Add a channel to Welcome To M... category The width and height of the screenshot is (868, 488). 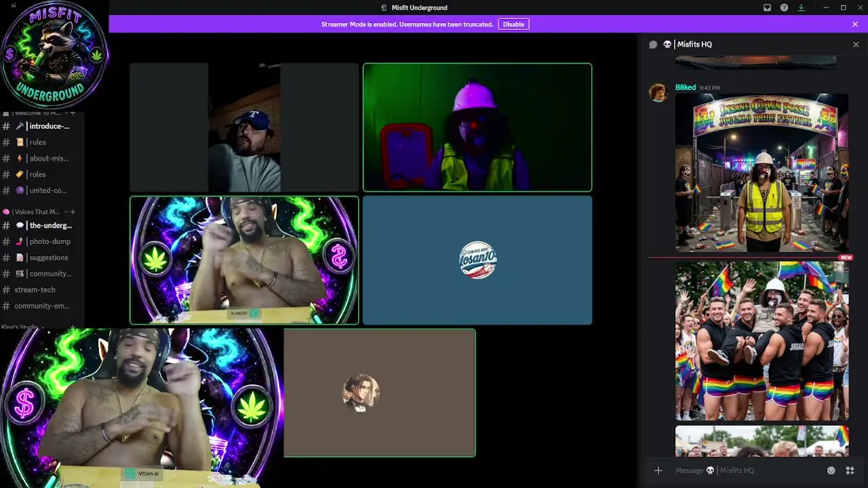73,113
